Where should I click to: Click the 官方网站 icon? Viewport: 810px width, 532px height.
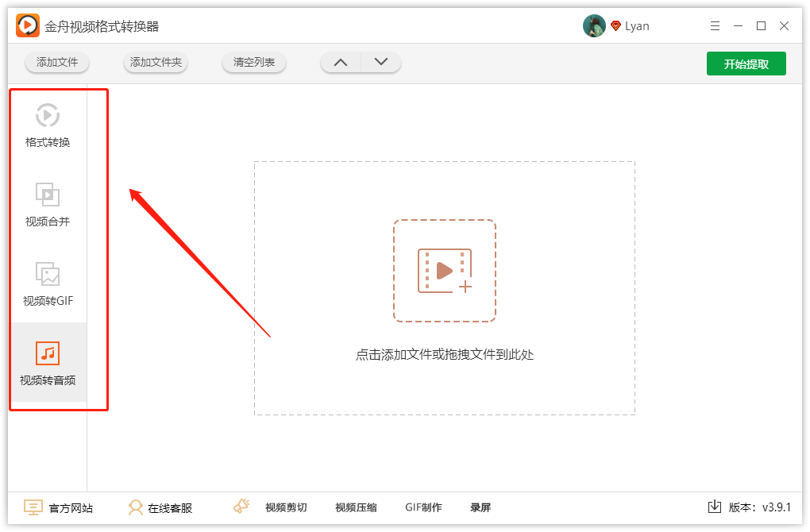coord(33,507)
